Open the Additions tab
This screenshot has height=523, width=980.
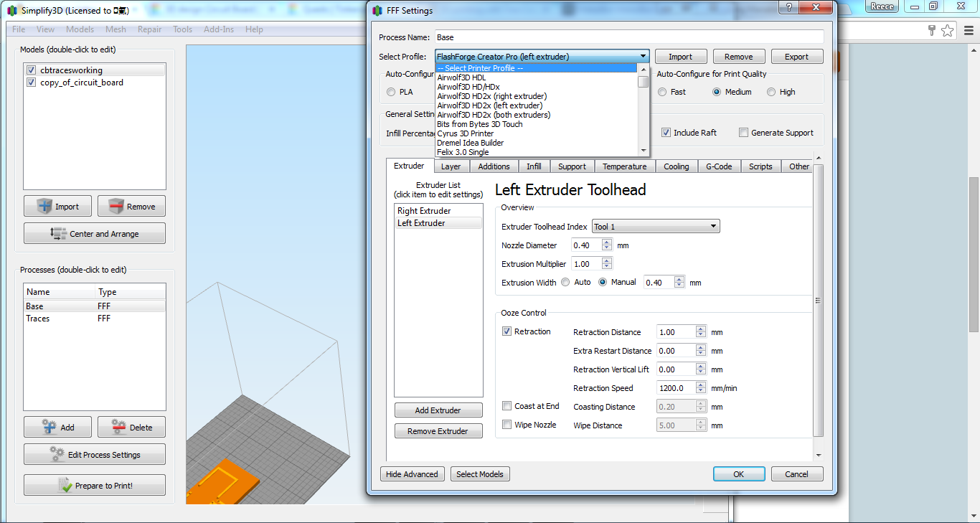point(494,166)
